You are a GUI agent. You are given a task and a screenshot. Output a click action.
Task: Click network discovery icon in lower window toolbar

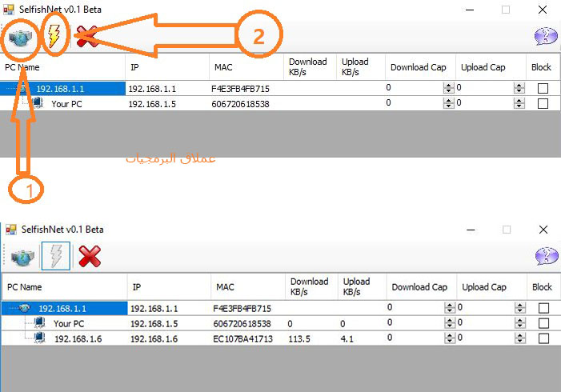(x=23, y=257)
